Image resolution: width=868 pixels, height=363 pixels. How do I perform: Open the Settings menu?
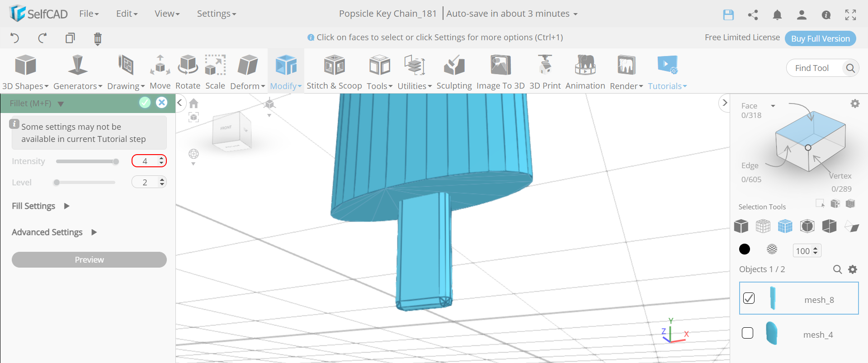[x=217, y=14]
